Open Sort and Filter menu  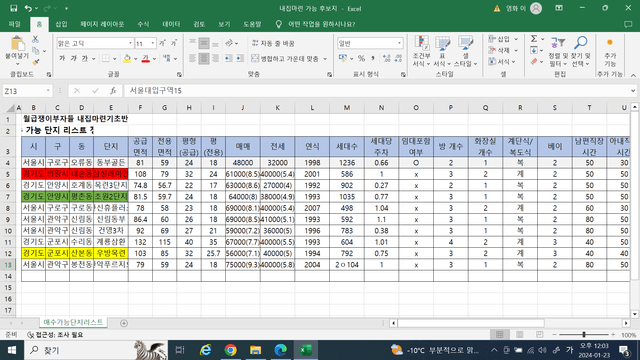point(558,51)
